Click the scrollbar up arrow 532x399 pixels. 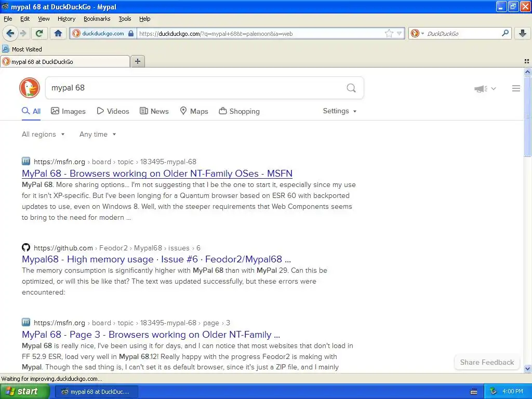click(527, 72)
